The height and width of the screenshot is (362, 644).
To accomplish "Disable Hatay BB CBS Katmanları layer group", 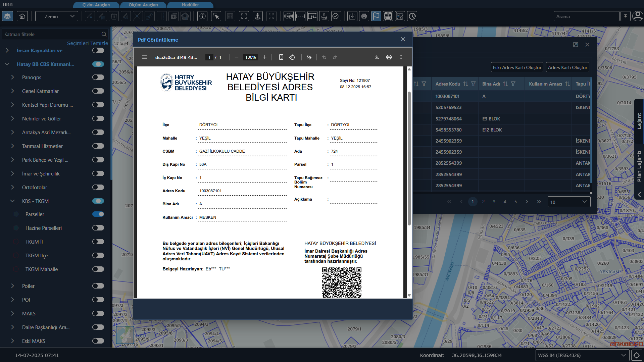I will pos(98,64).
